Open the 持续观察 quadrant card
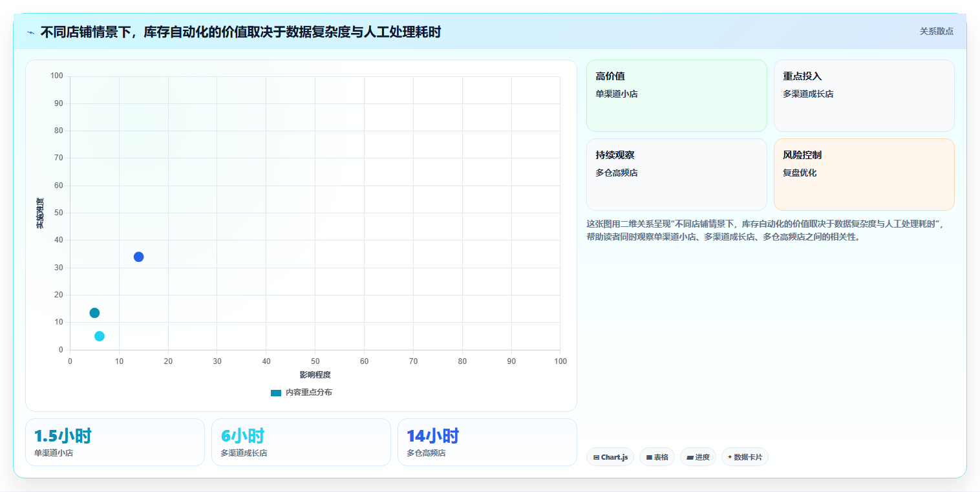 [676, 175]
